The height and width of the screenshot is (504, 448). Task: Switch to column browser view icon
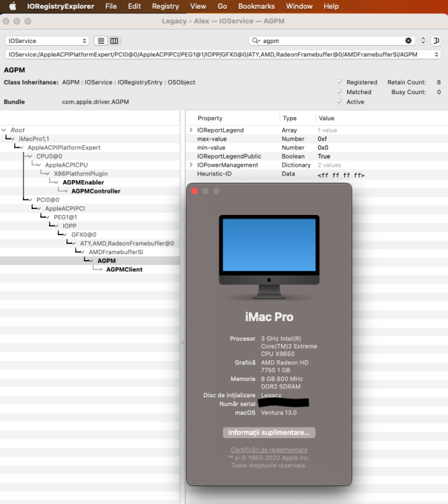(114, 41)
